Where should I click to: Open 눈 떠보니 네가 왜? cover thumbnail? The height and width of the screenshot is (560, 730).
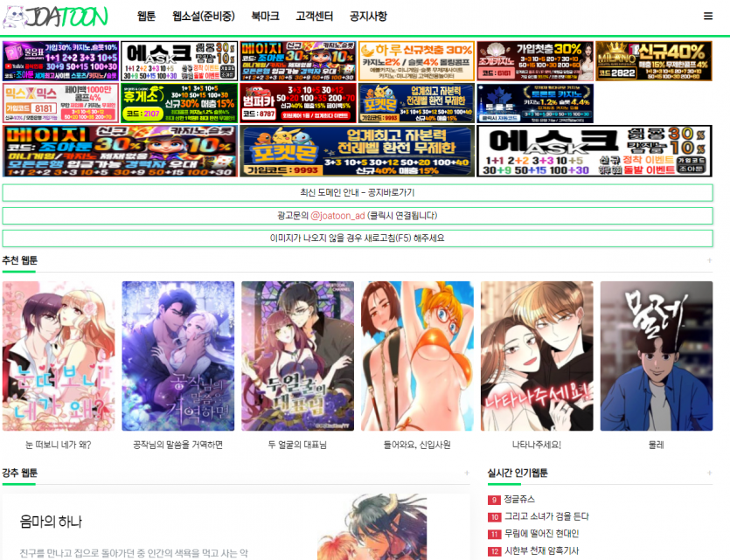click(x=59, y=356)
